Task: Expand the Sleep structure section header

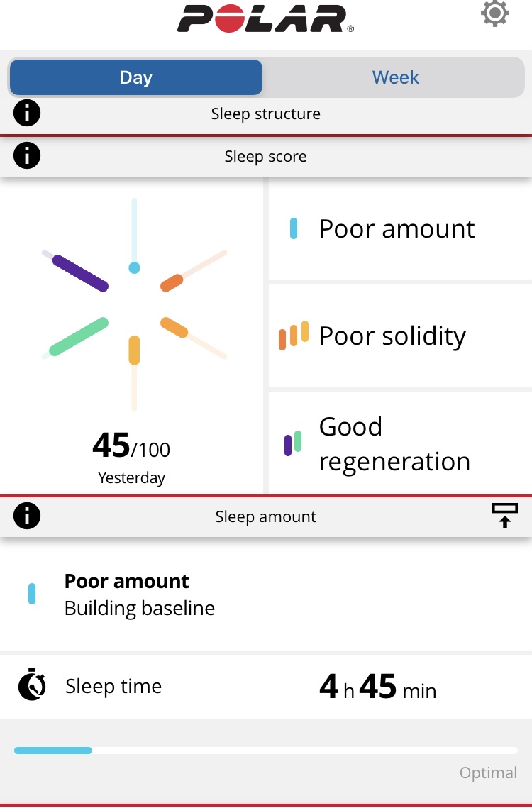Action: [x=266, y=114]
